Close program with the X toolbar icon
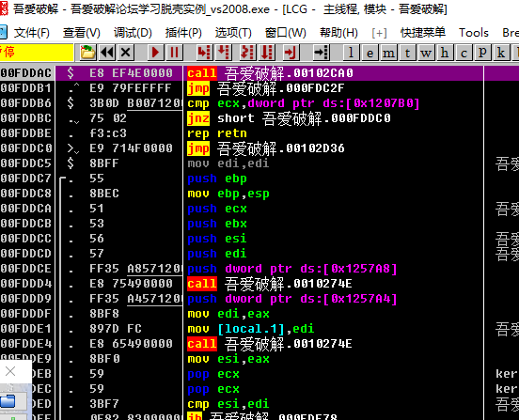Screen dimensions: 519x420 pos(126,53)
